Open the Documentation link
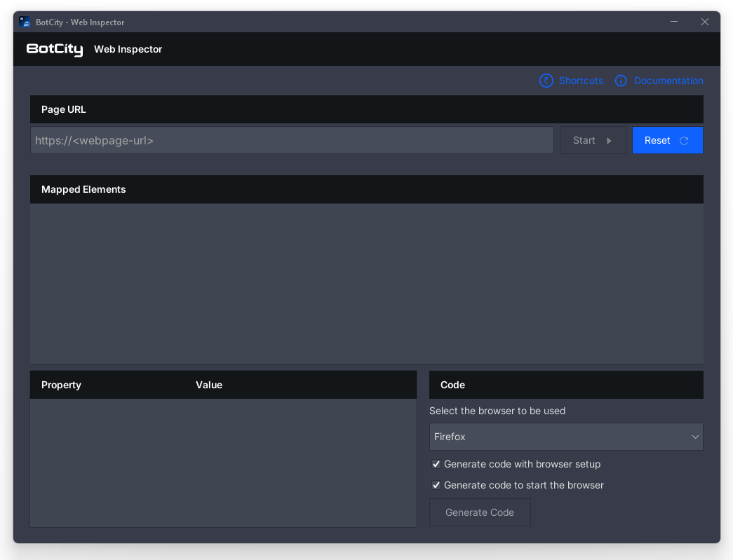Viewport: 733px width, 560px height. tap(668, 81)
